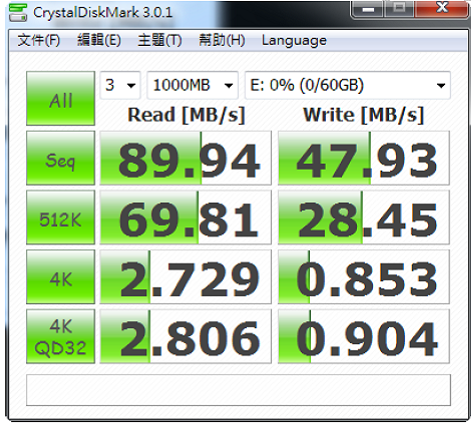Expand the test count dropdown showing 3

(120, 85)
